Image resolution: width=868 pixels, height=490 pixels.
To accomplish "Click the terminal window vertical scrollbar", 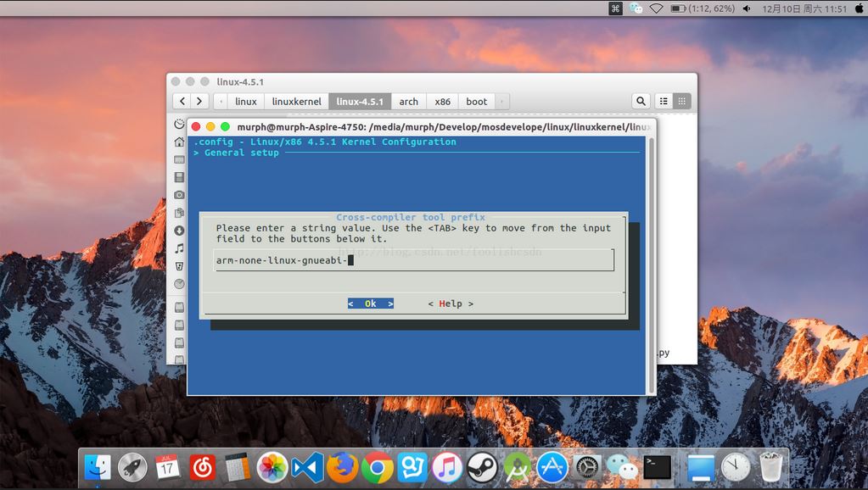I will 651,265.
